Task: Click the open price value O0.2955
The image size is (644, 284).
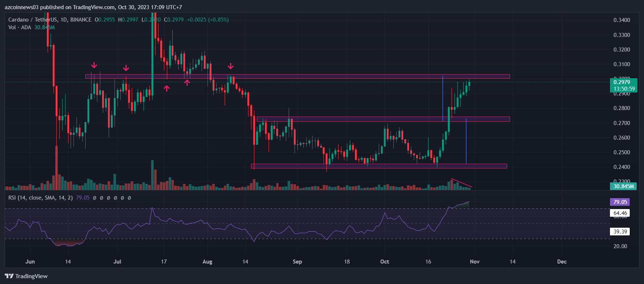Action: 105,20
